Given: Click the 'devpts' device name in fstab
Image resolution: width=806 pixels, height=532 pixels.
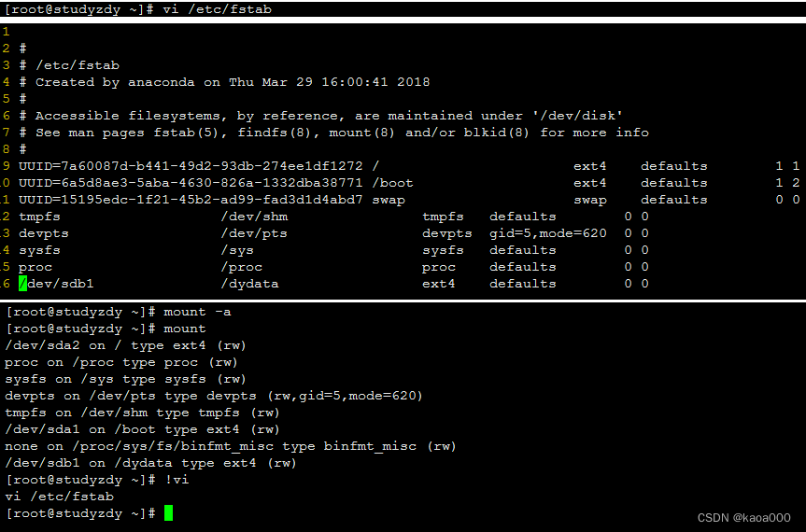Looking at the screenshot, I should 44,233.
